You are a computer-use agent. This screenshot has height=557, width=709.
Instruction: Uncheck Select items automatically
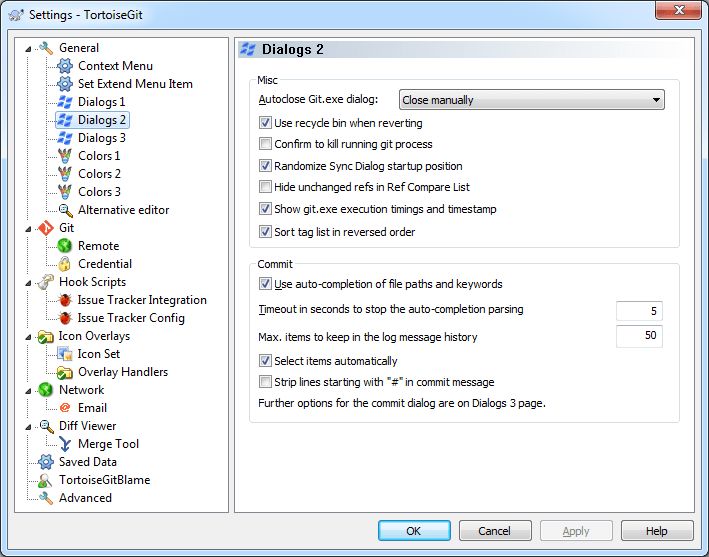(265, 361)
